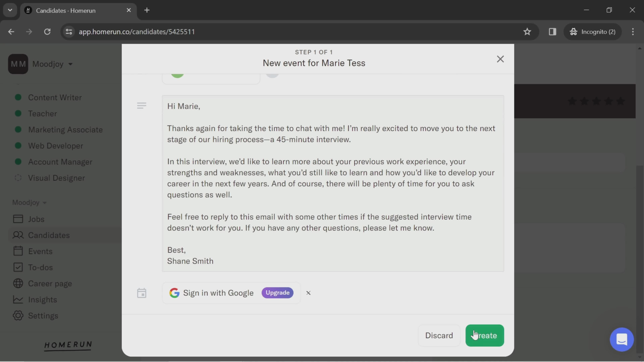
Task: Open the browser side panel
Action: pyautogui.click(x=552, y=32)
